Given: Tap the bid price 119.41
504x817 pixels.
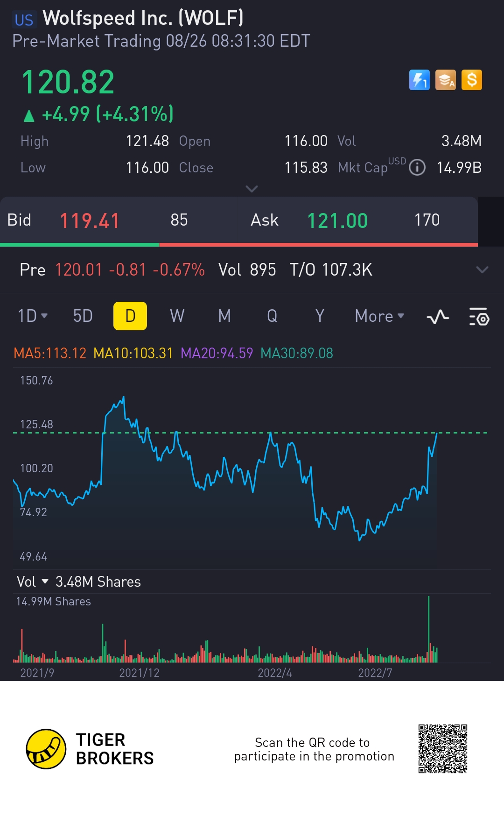Looking at the screenshot, I should tap(90, 220).
